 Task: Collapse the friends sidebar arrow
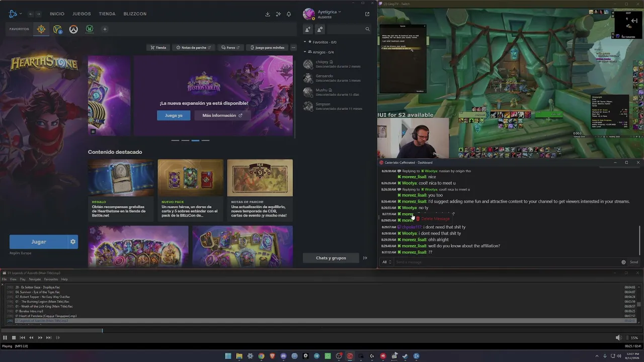tap(365, 258)
